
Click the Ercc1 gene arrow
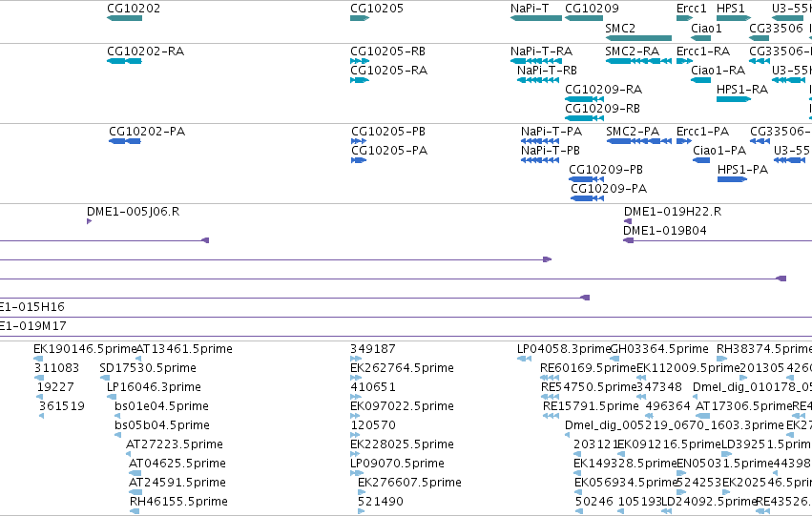pos(684,18)
